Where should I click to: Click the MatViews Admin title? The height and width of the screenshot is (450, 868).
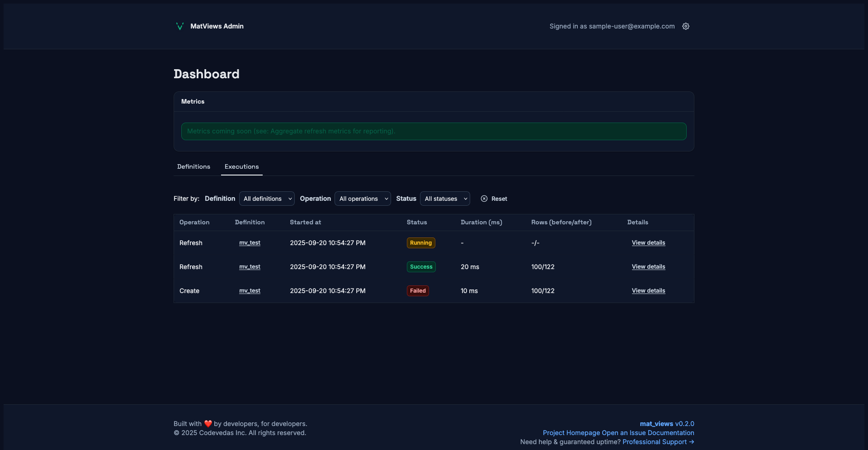coord(217,26)
